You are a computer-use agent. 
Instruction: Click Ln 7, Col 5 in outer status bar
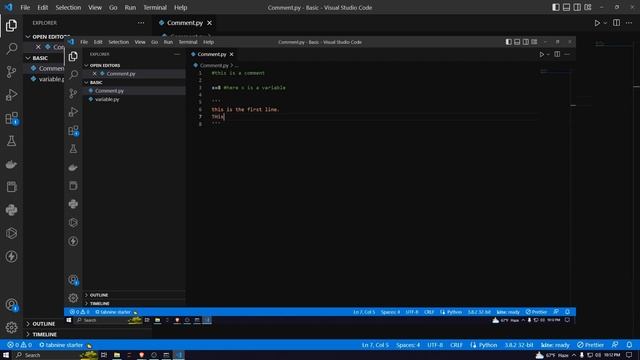pyautogui.click(x=375, y=345)
